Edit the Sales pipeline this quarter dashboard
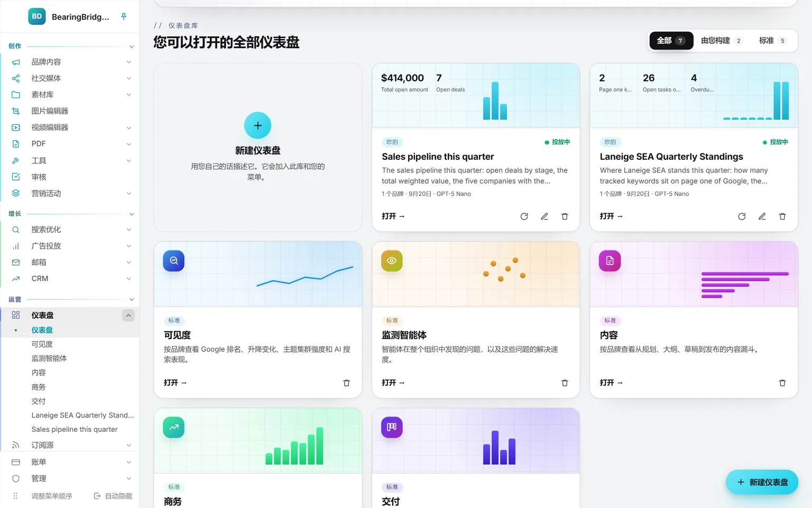The width and height of the screenshot is (812, 508). (545, 216)
